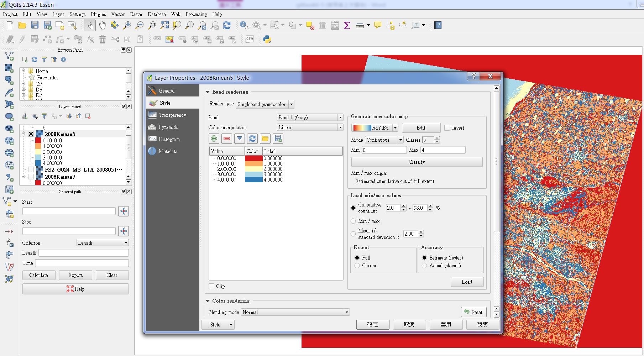The image size is (644, 356).
Task: Sort color map items with down arrow
Action: point(240,138)
